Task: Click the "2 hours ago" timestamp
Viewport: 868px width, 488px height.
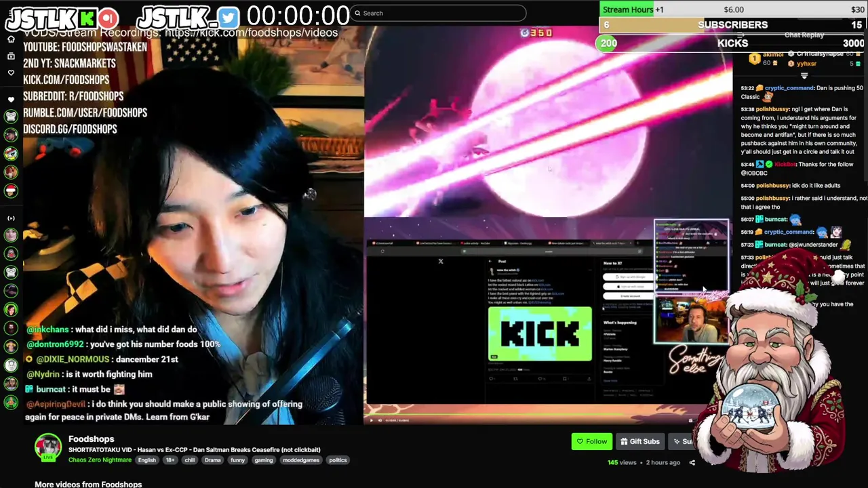Action: click(x=663, y=462)
